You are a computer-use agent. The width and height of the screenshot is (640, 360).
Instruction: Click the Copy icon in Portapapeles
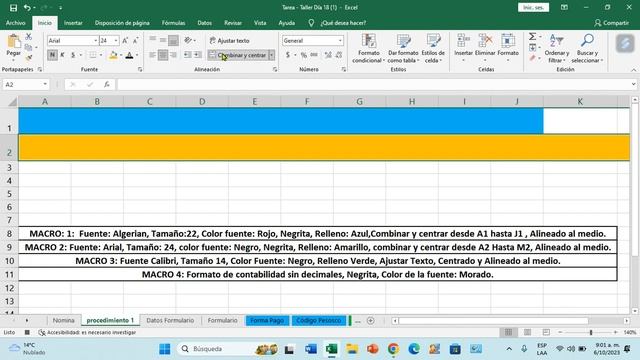28,47
